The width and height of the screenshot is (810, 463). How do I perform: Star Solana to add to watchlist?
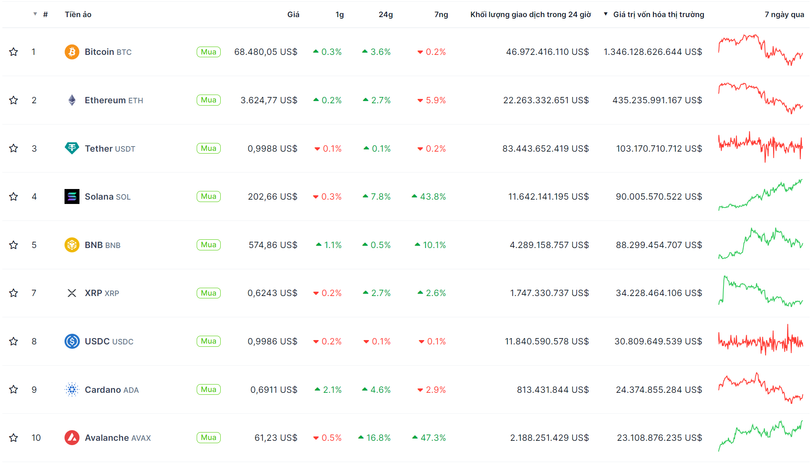point(14,197)
